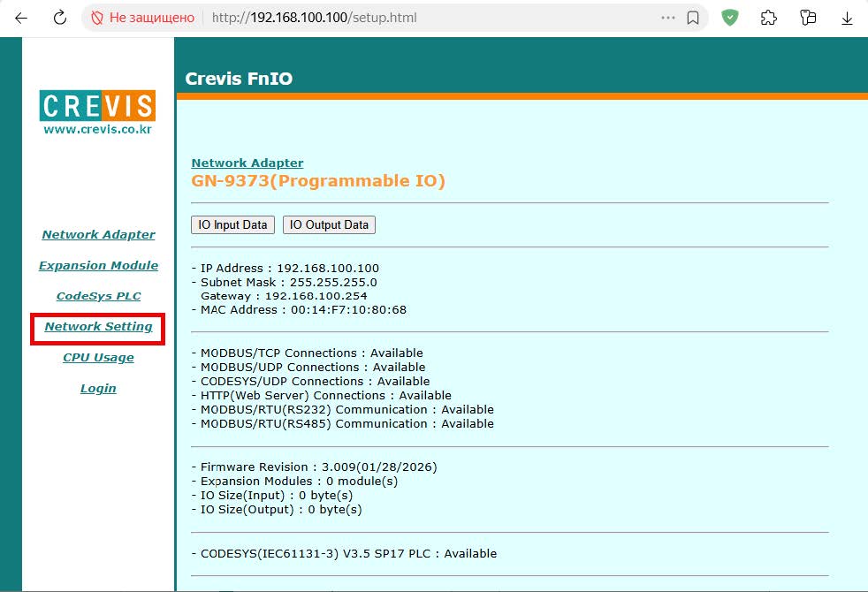Click the Firmware Revision : 3.009 line
868x592 pixels.
pos(315,467)
